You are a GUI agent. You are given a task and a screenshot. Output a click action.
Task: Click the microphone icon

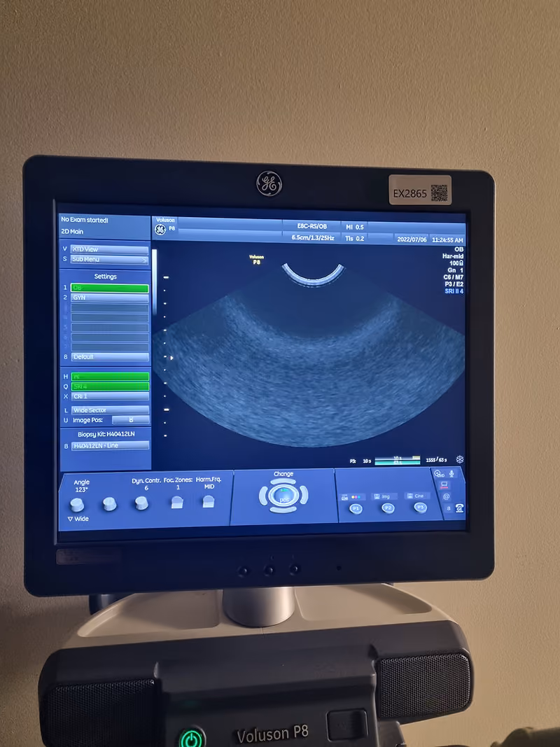tap(451, 473)
